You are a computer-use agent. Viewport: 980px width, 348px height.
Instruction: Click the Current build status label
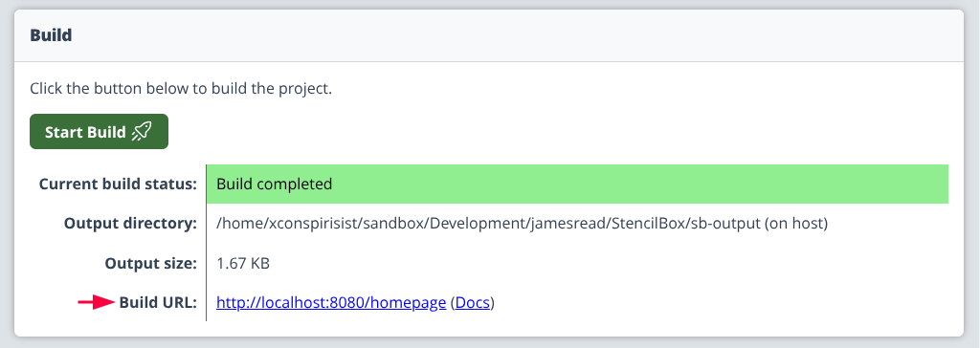pos(118,185)
